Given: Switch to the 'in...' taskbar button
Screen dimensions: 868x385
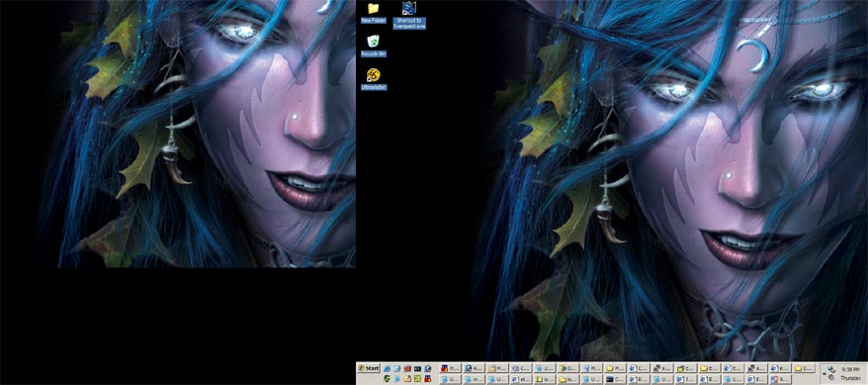Looking at the screenshot, I should (x=475, y=379).
